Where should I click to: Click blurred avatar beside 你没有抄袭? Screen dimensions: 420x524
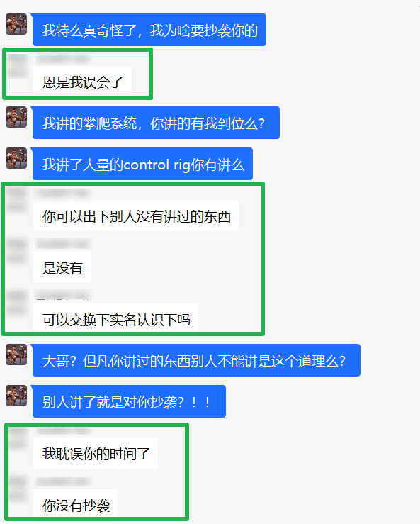tap(18, 489)
